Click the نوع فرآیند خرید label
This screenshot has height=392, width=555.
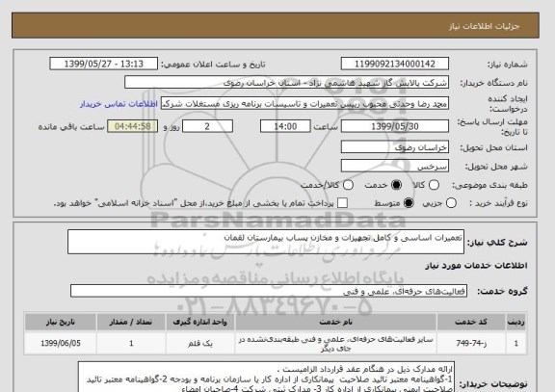tap(498, 203)
